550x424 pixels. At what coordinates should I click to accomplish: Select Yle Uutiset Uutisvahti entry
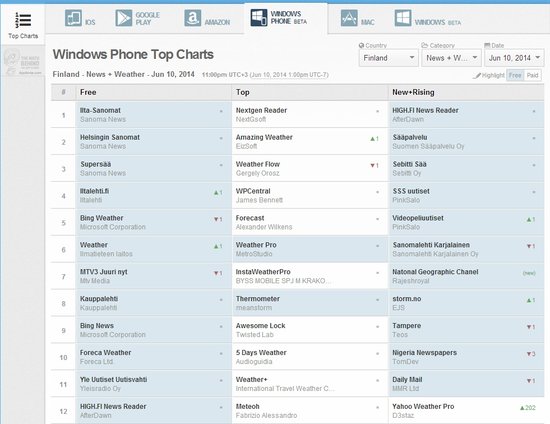click(113, 379)
